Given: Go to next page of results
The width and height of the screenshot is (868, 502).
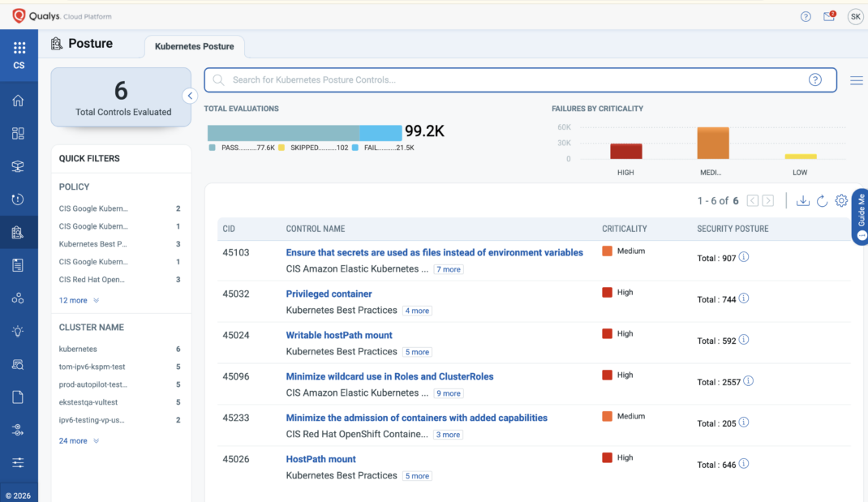Looking at the screenshot, I should [767, 200].
